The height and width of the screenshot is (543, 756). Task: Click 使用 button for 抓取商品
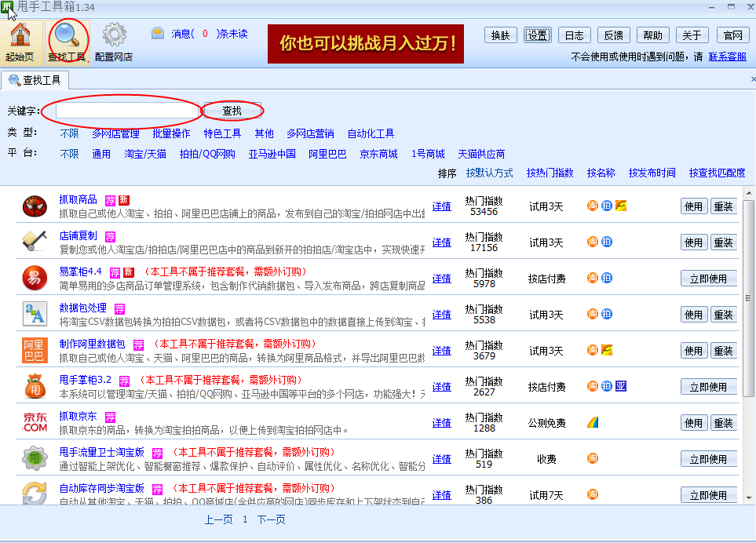click(694, 206)
